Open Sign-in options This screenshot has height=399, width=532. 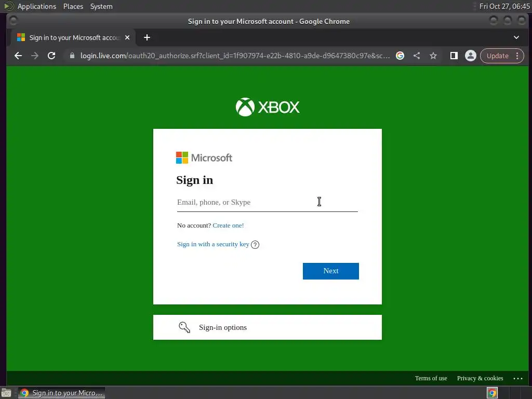click(x=268, y=327)
